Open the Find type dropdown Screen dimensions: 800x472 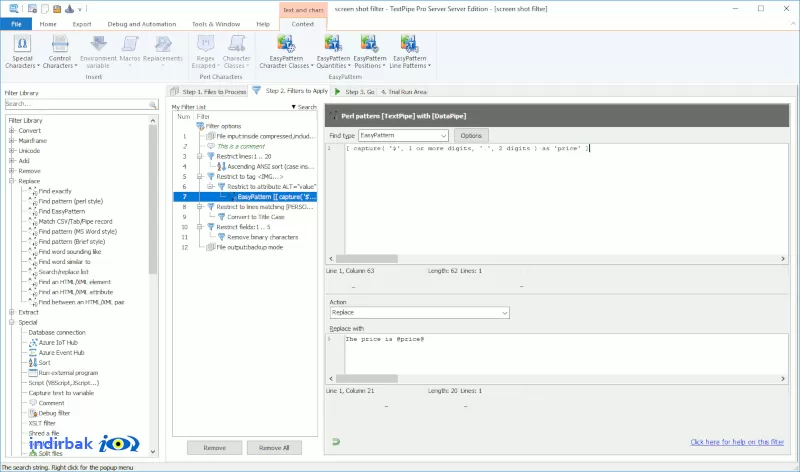pyautogui.click(x=403, y=135)
